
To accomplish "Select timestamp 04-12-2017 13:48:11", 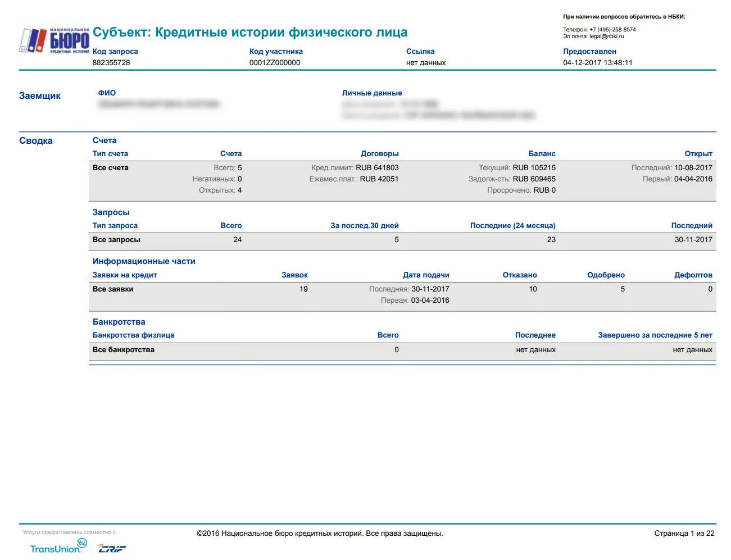I will 598,62.
